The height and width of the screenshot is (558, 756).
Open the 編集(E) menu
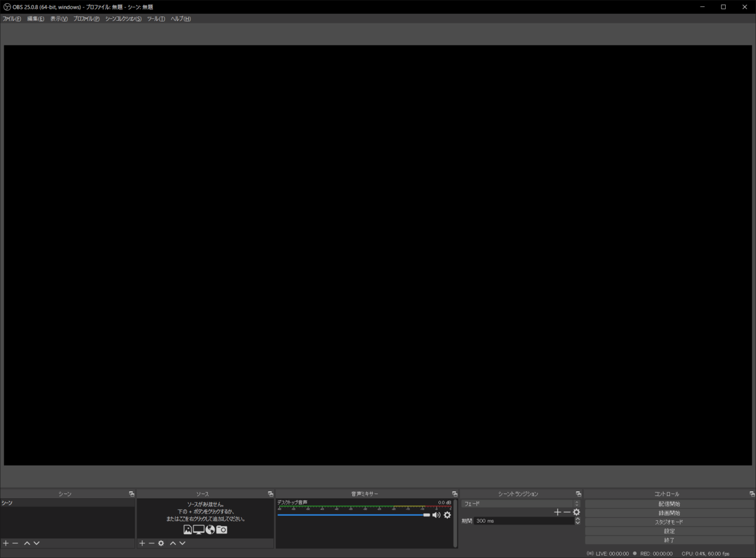point(35,19)
